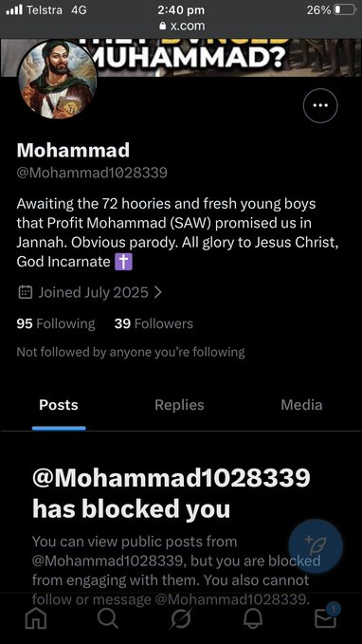Viewport: 362px width, 644px height.
Task: Switch to the Replies tab
Action: tap(179, 405)
